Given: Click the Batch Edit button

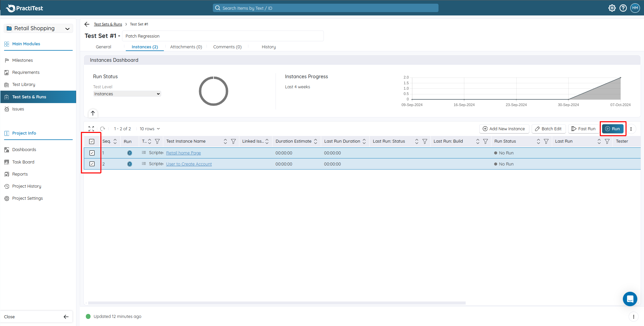Looking at the screenshot, I should pyautogui.click(x=548, y=129).
